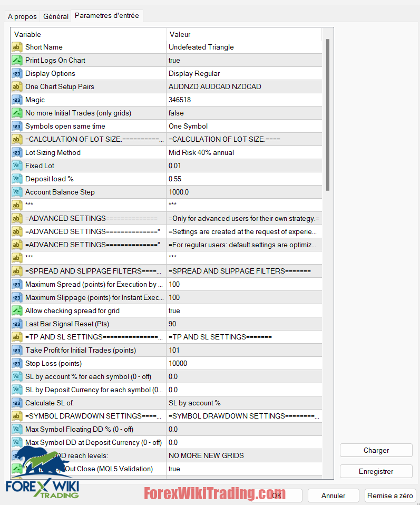Click the double icon beside Max Symbol Floating DD %
Viewport: 420px width, 505px height.
(17, 429)
